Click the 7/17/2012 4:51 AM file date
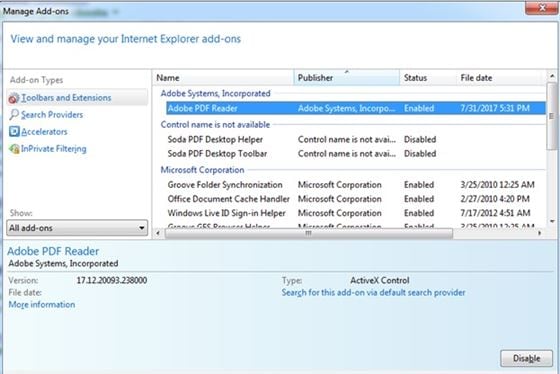The height and width of the screenshot is (374, 560). tap(495, 213)
